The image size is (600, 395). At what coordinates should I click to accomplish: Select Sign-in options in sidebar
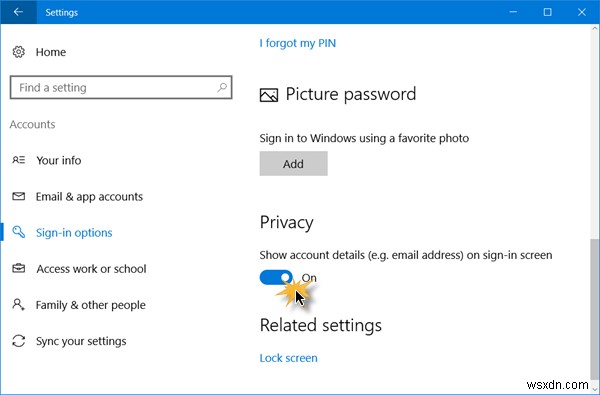[x=74, y=233]
